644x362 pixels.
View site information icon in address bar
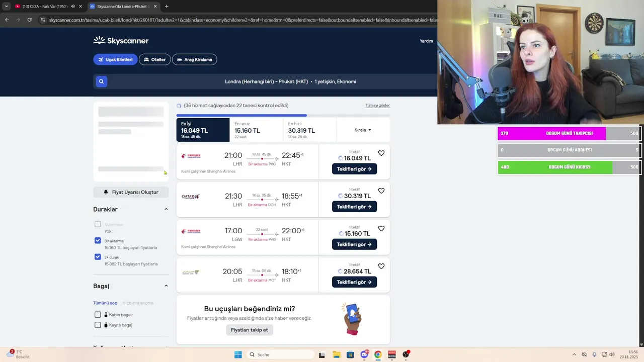click(x=43, y=20)
